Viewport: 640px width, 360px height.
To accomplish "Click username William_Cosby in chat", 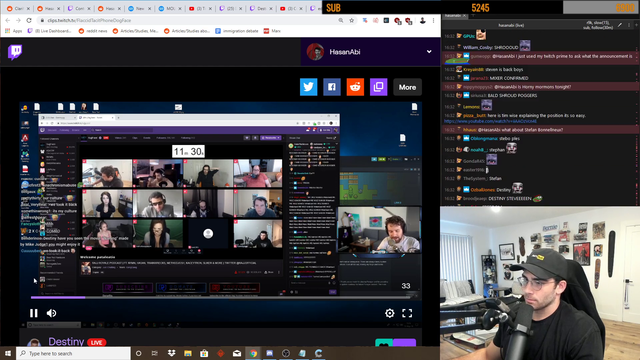I will point(478,47).
